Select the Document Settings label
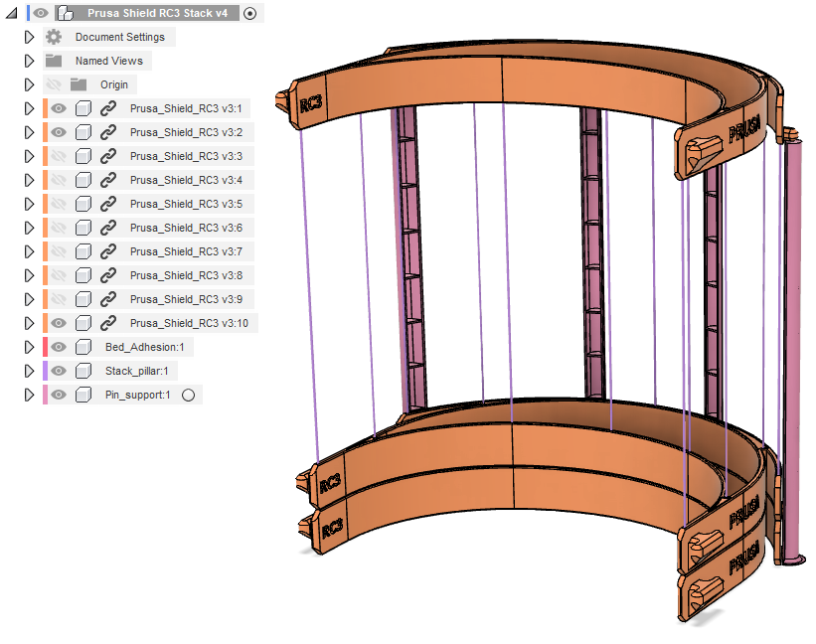 [119, 37]
